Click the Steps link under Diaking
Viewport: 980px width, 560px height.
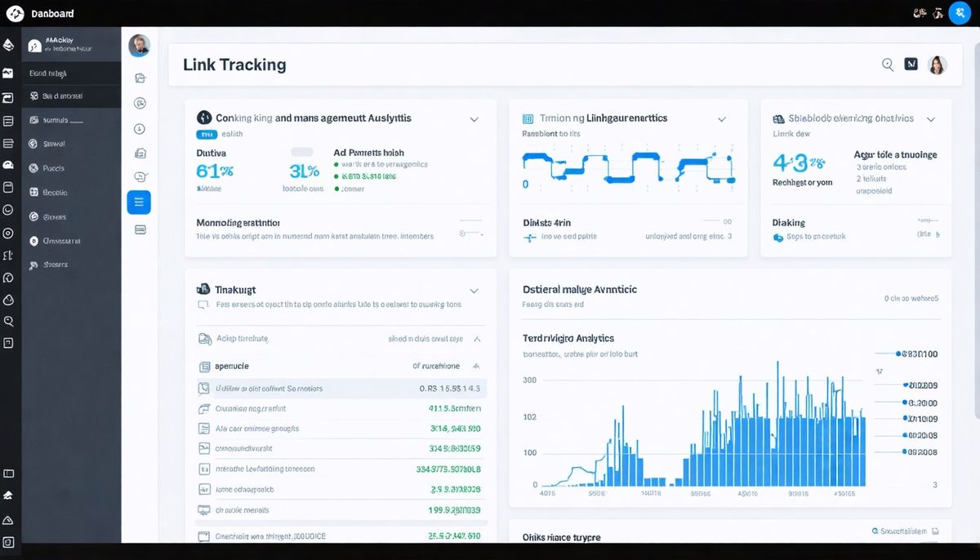pyautogui.click(x=815, y=237)
